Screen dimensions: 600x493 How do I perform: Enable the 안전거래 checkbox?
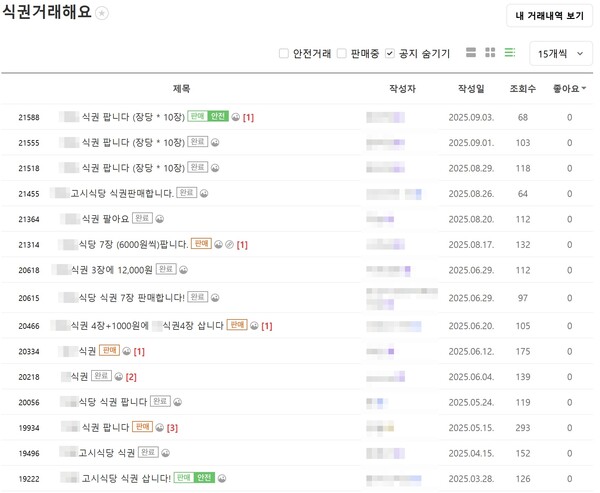pos(284,53)
